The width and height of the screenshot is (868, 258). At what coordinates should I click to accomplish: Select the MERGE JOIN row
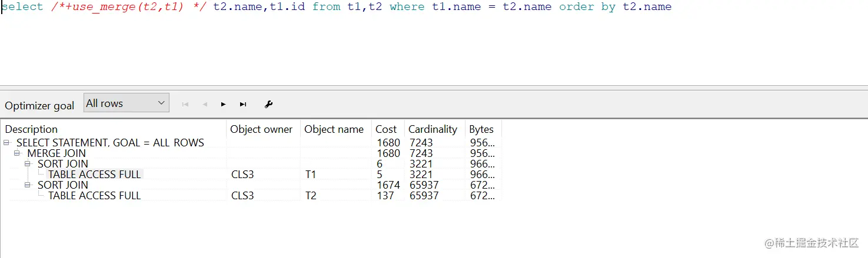(x=56, y=153)
